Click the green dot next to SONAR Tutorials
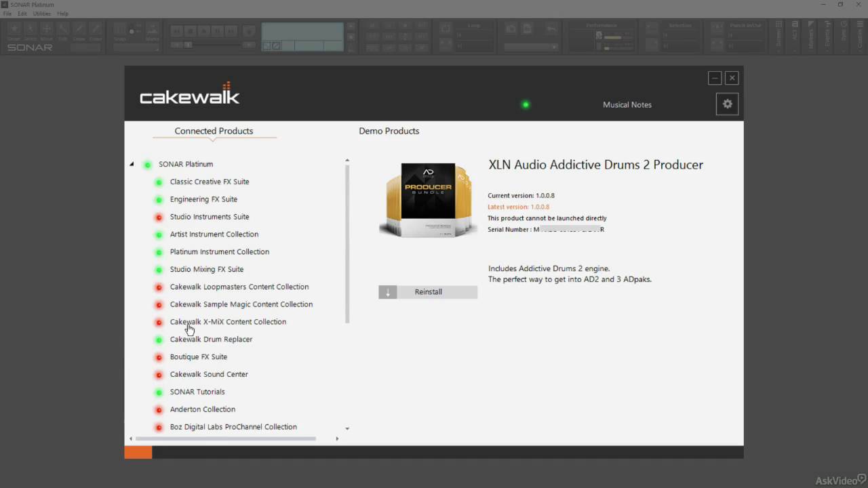868x488 pixels. [159, 392]
